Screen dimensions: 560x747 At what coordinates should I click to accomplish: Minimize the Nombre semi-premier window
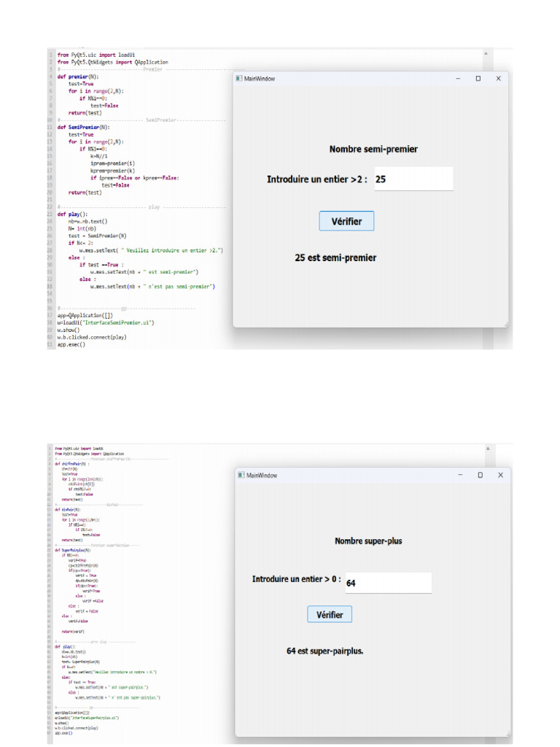point(457,79)
